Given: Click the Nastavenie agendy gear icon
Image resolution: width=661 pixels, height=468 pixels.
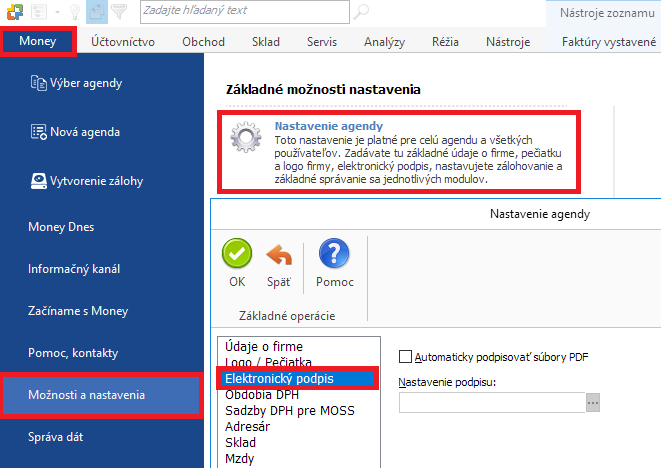Looking at the screenshot, I should 246,137.
